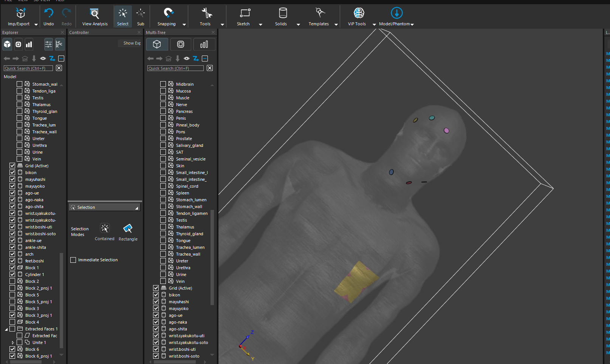
Task: Click the Undo icon
Action: pyautogui.click(x=48, y=13)
